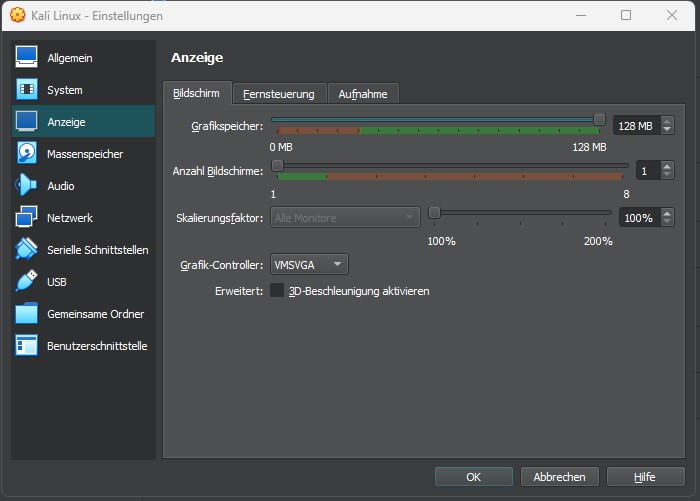Click the Anzeige monitor icon
700x501 pixels.
[x=26, y=121]
